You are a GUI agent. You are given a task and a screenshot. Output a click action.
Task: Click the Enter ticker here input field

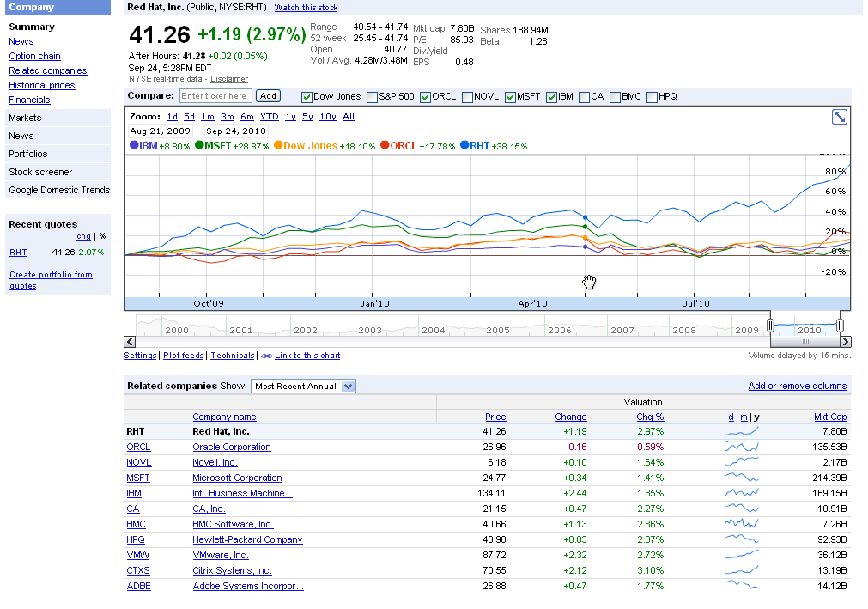tap(215, 96)
